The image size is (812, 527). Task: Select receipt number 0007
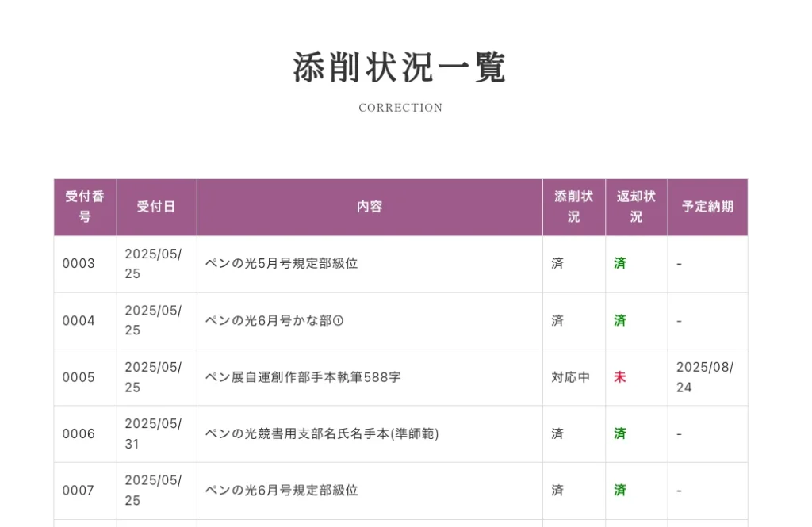(79, 491)
